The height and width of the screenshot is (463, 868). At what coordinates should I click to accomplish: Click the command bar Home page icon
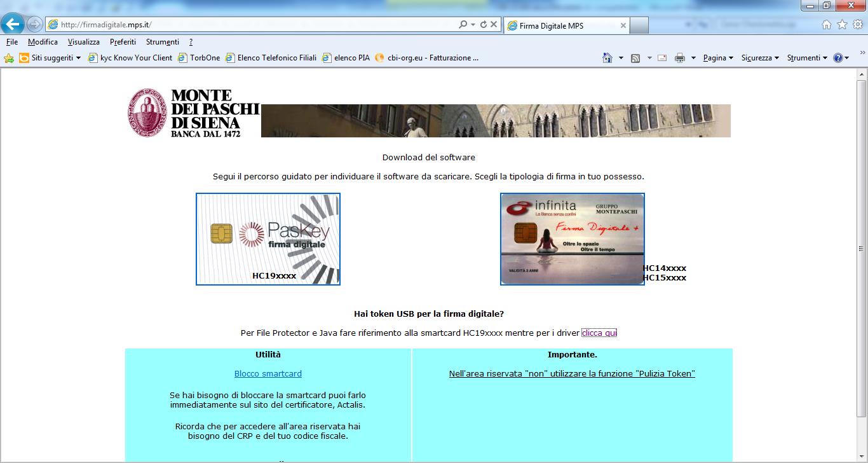(x=607, y=58)
